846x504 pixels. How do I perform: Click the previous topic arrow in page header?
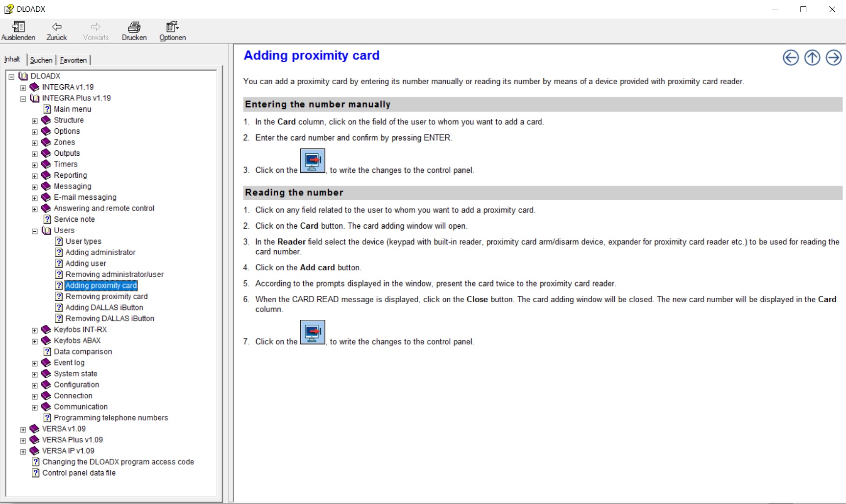pyautogui.click(x=791, y=58)
